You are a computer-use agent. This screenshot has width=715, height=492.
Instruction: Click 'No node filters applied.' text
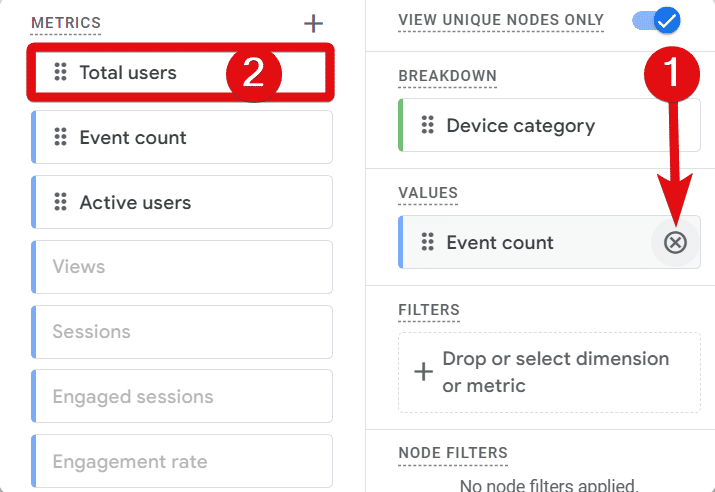549,485
